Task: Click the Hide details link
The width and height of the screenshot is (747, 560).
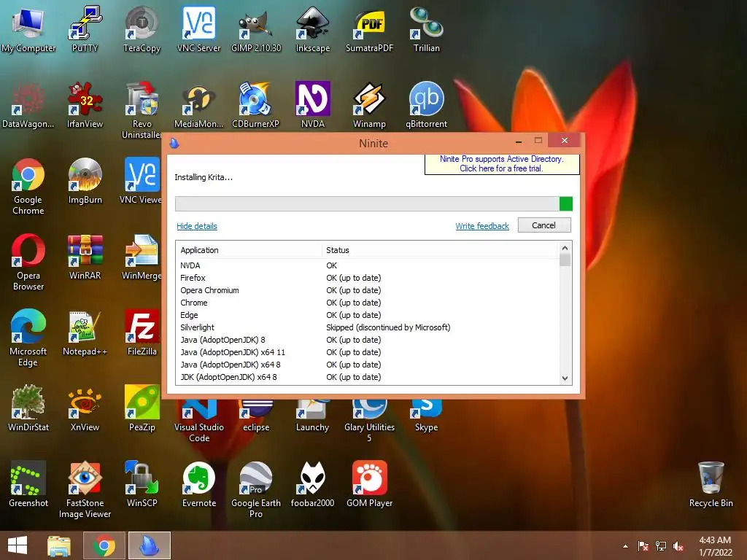Action: point(197,226)
